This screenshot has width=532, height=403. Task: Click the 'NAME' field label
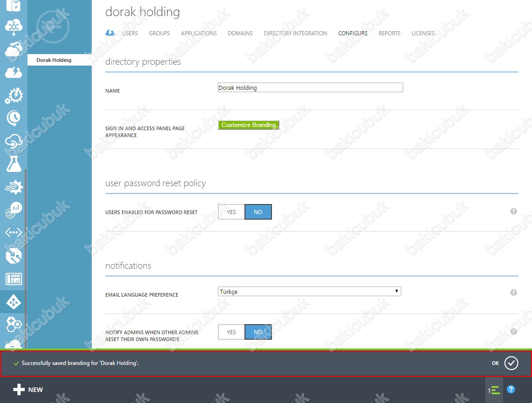coord(112,91)
